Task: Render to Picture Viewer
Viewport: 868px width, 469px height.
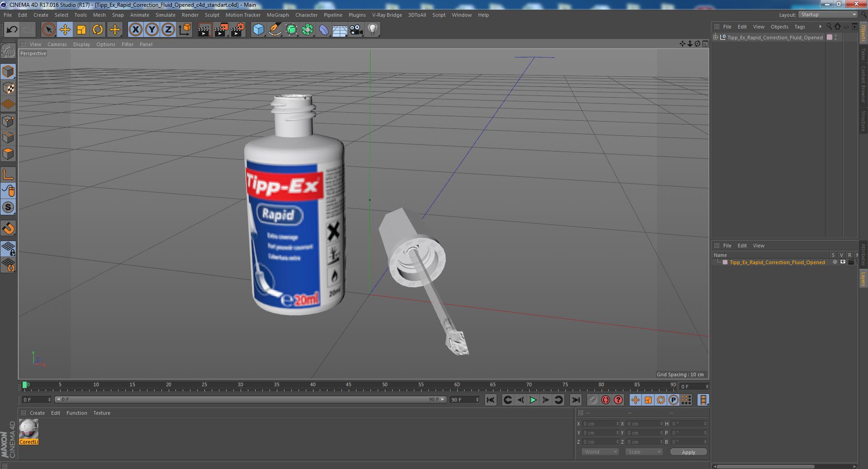Action: 221,30
